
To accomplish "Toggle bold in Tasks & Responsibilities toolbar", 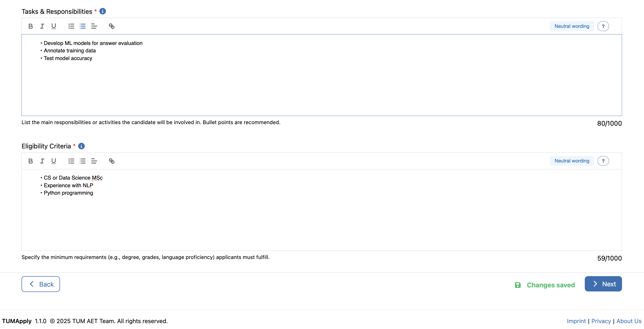I will (x=31, y=26).
